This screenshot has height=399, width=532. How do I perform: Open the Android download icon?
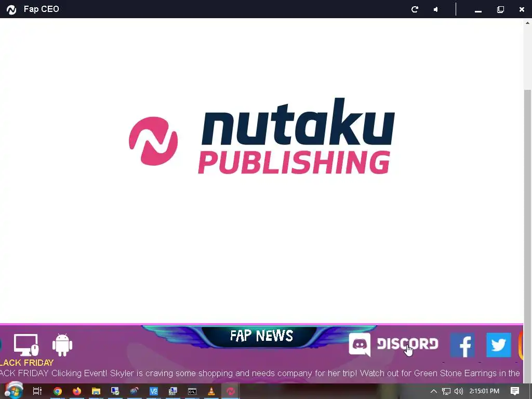pyautogui.click(x=62, y=345)
